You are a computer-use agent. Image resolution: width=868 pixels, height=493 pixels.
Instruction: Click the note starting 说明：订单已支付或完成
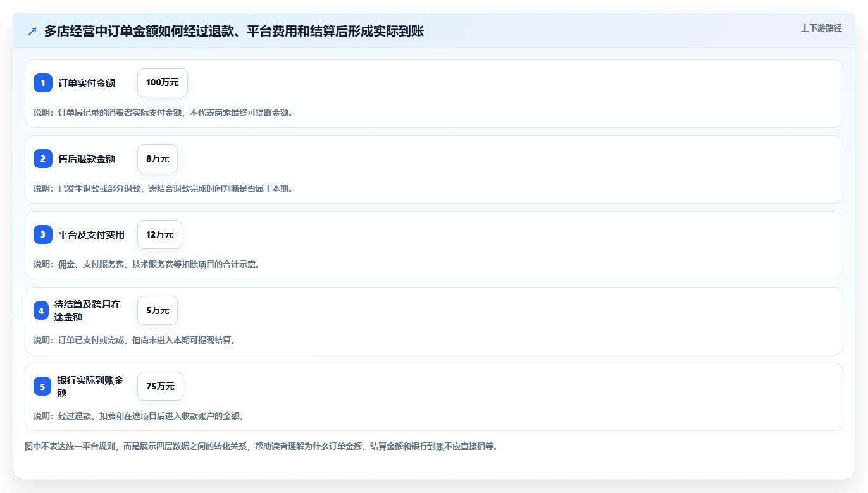click(x=134, y=340)
